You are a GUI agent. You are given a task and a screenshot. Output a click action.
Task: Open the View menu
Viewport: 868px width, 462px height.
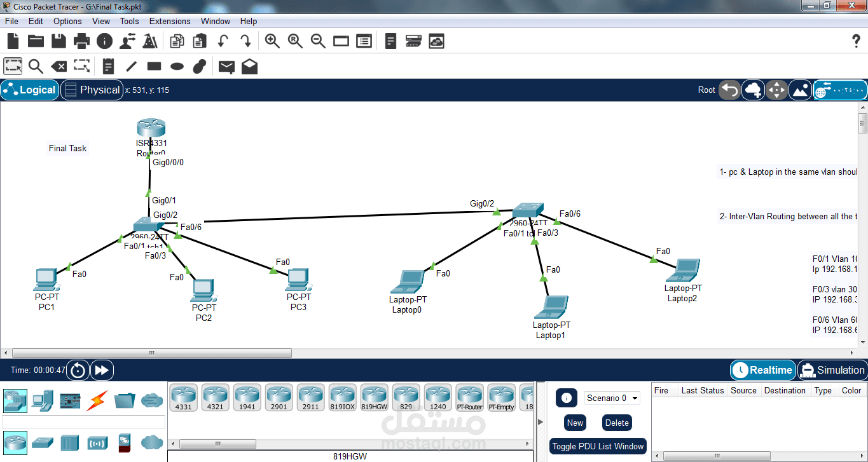(x=101, y=21)
